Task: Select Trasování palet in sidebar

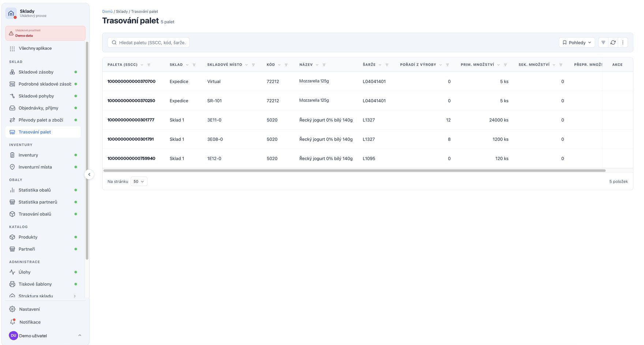Action: coord(43,132)
